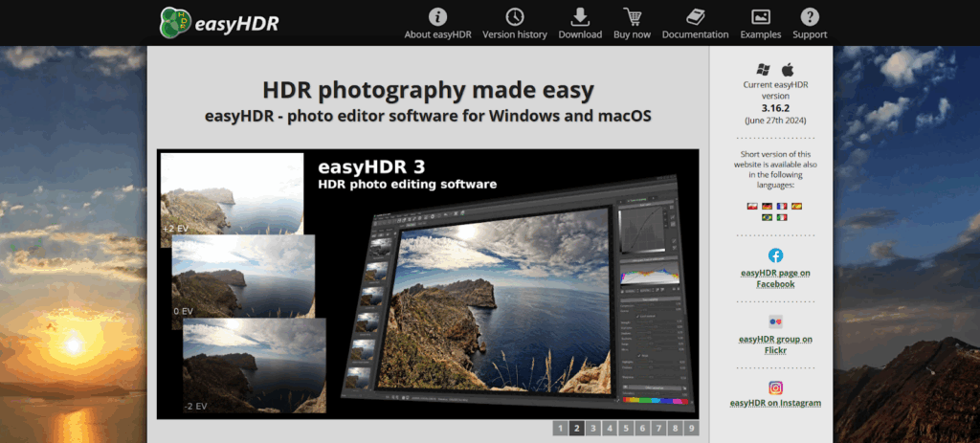Click the Facebook icon in the sidebar
This screenshot has height=443, width=980.
tap(775, 255)
